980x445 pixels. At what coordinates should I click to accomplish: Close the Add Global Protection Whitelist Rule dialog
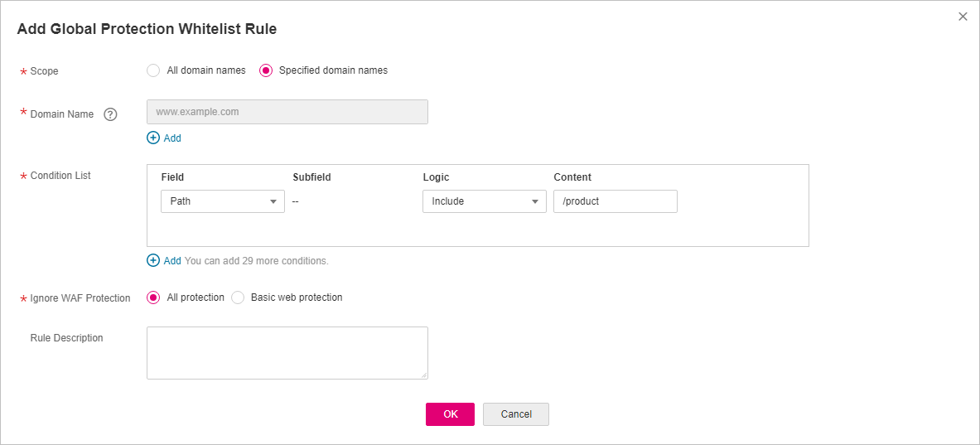963,17
